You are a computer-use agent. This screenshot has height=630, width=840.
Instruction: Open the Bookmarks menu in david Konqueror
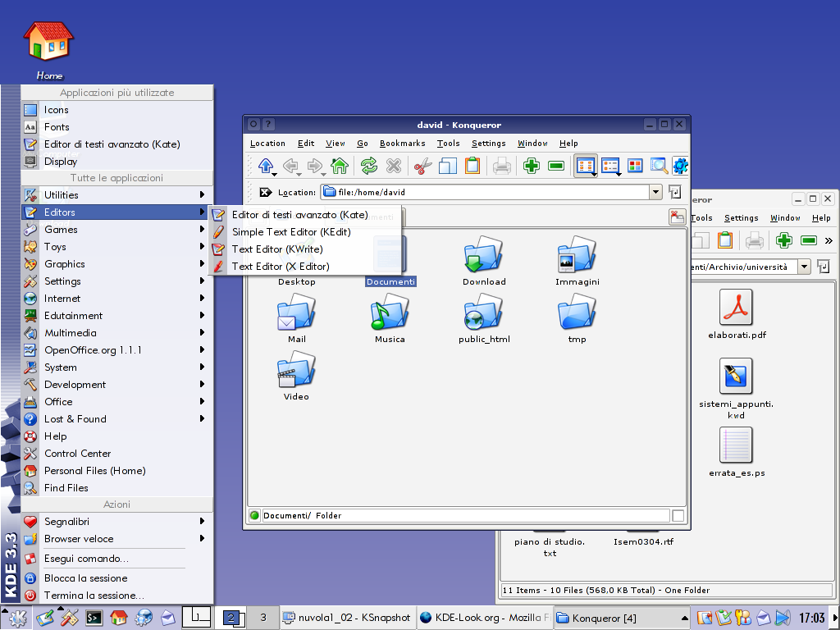402,143
